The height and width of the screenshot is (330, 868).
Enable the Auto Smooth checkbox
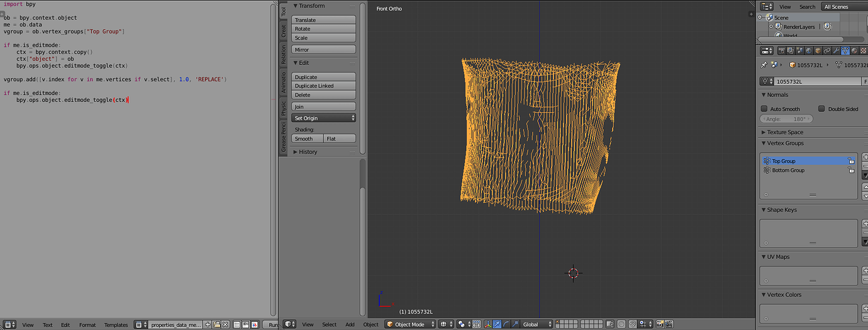click(x=764, y=108)
